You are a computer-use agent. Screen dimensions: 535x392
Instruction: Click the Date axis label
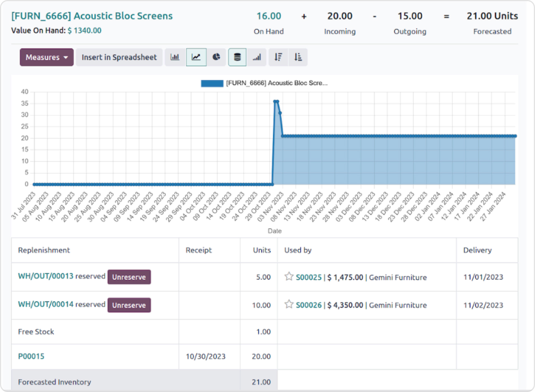pyautogui.click(x=274, y=231)
